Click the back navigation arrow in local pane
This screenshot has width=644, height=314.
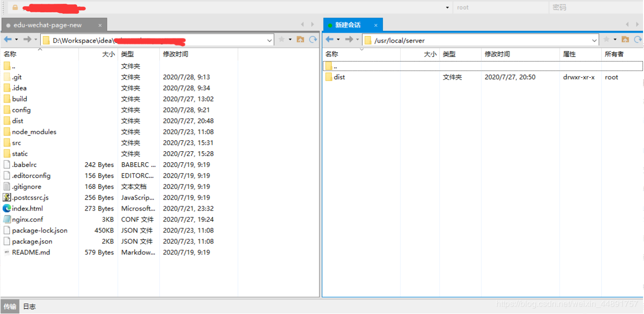click(8, 40)
